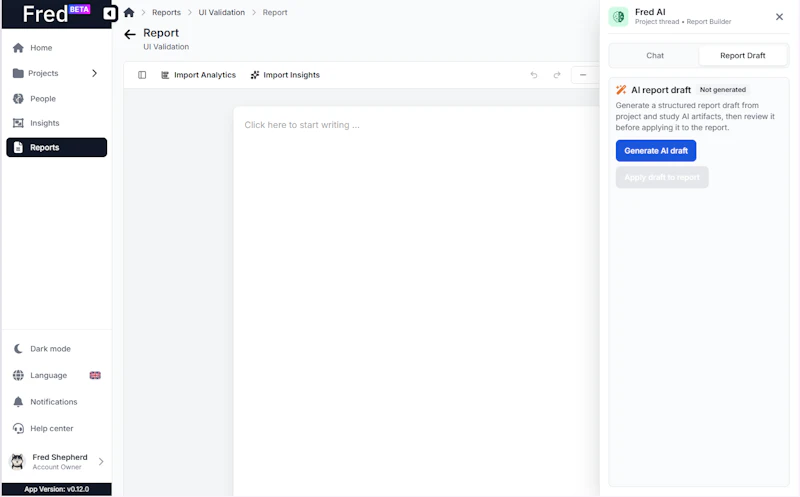The height and width of the screenshot is (497, 800).
Task: Toggle Dark mode label
Action: click(x=51, y=349)
